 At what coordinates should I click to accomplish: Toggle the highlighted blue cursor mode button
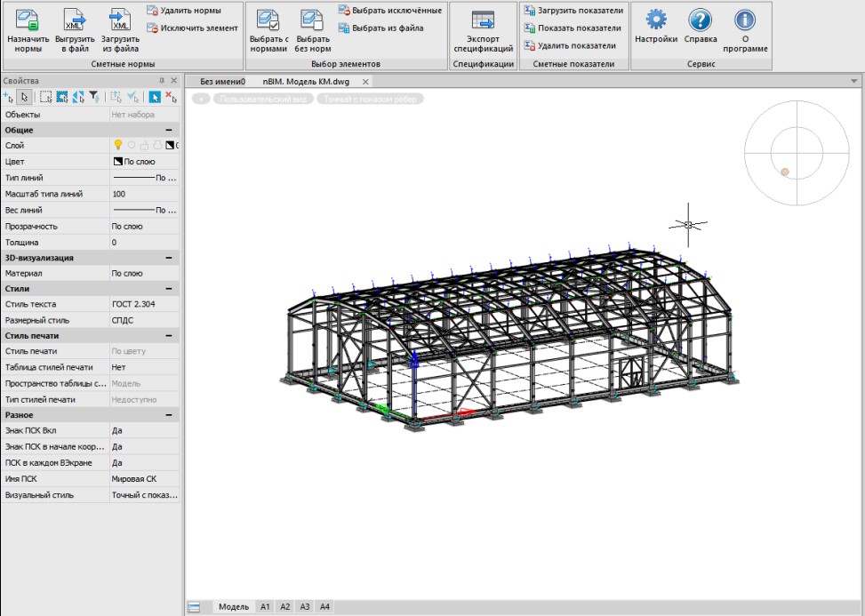coord(154,97)
